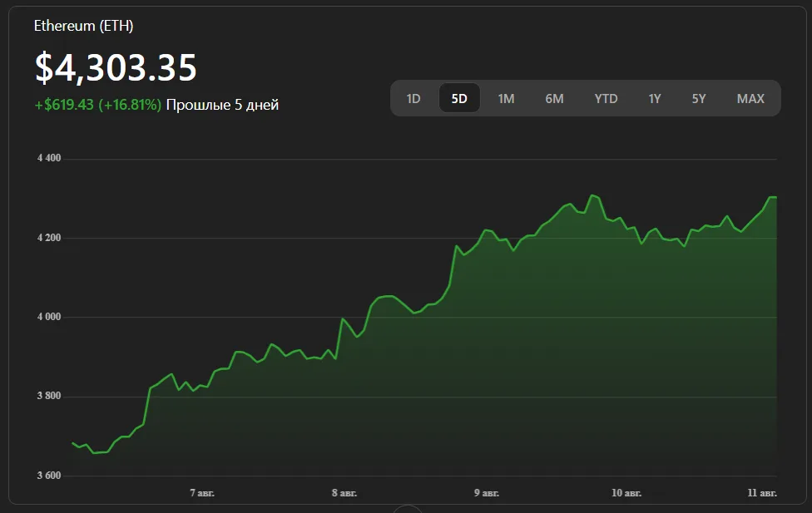Click the '9 авг.' date label

pyautogui.click(x=486, y=493)
